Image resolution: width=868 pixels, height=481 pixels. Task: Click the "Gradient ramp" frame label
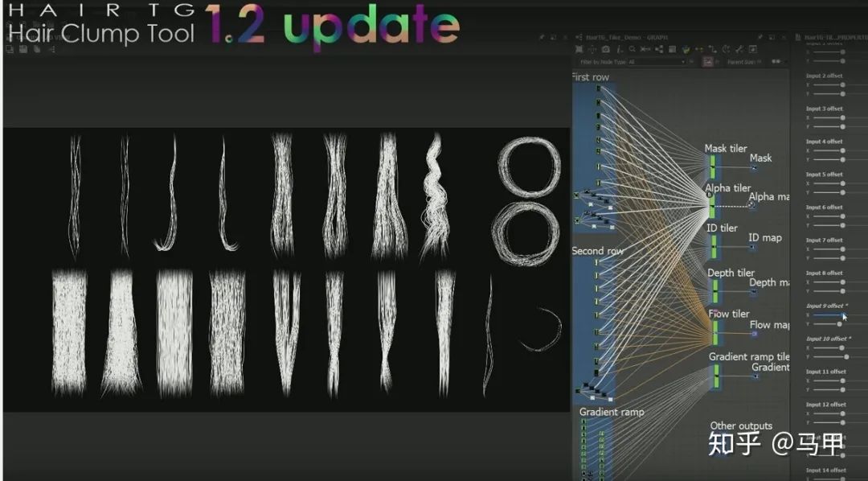point(612,413)
